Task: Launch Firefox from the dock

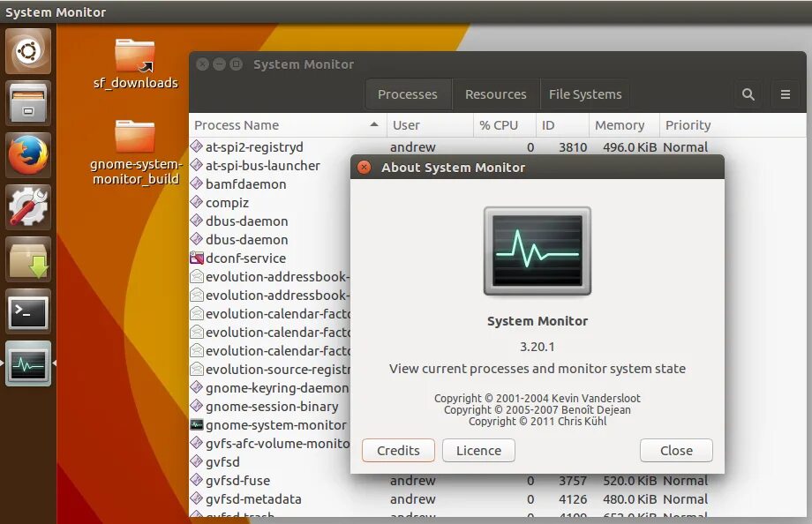Action: click(28, 155)
